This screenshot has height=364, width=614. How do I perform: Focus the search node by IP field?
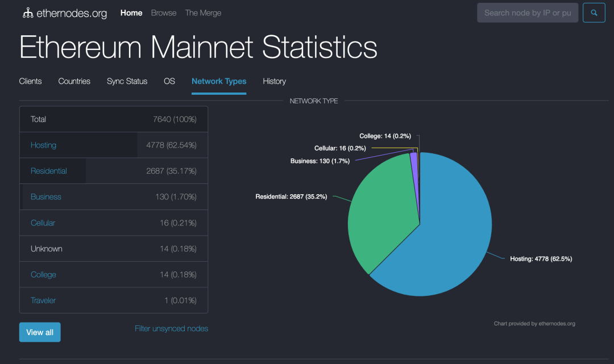click(x=527, y=13)
